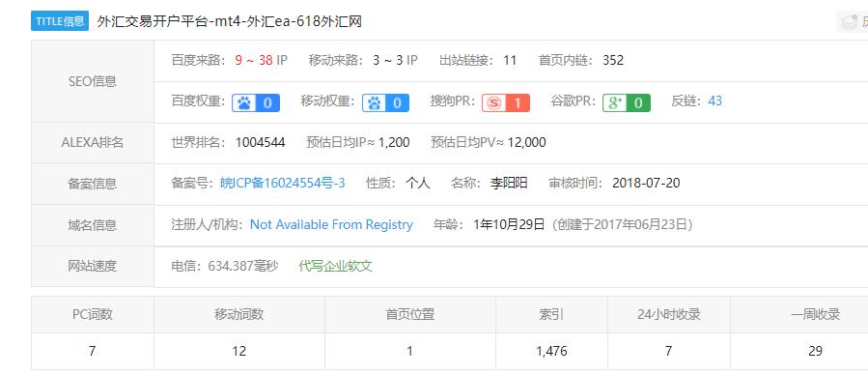Click the 备案信息 row header
This screenshot has width=868, height=375.
click(93, 184)
